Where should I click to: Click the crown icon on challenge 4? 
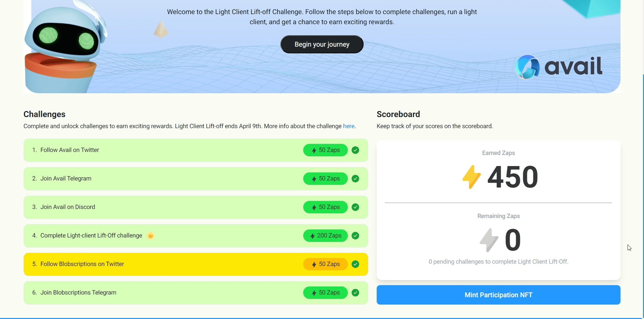tap(151, 235)
